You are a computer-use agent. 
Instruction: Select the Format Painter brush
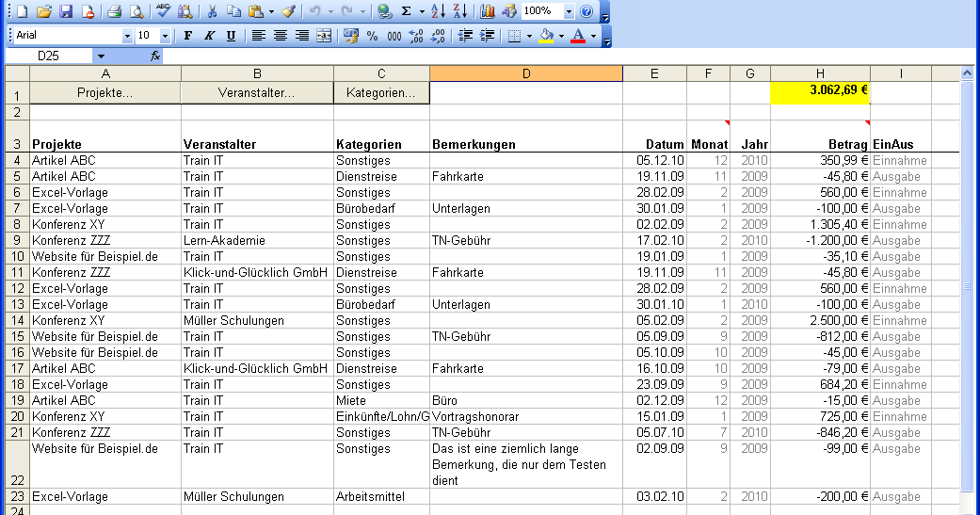pyautogui.click(x=288, y=11)
